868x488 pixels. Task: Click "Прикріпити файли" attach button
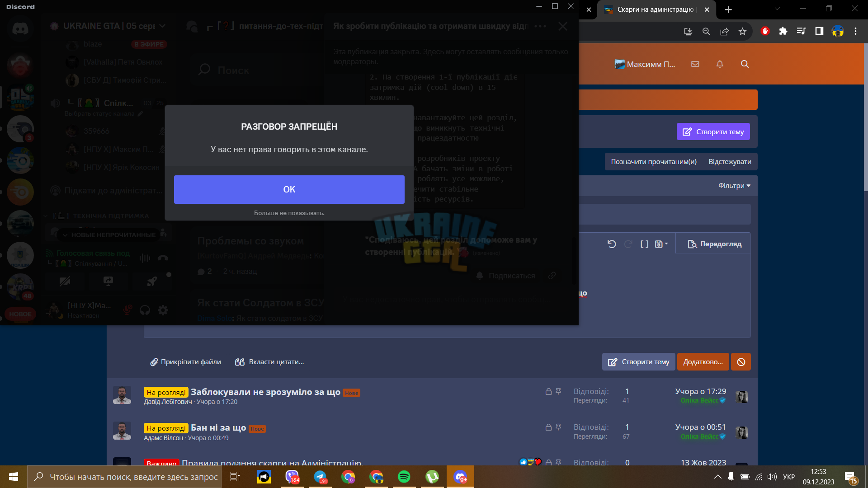point(186,362)
